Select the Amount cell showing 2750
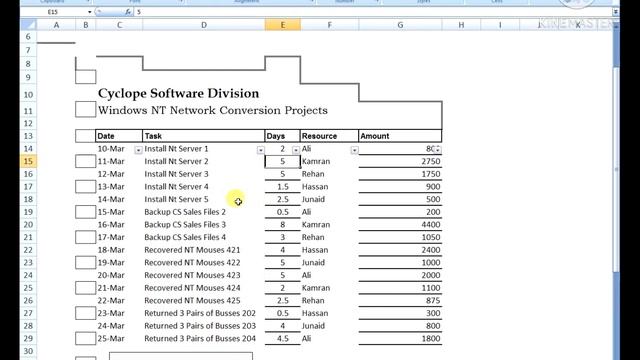This screenshot has height=360, width=640. (x=400, y=161)
